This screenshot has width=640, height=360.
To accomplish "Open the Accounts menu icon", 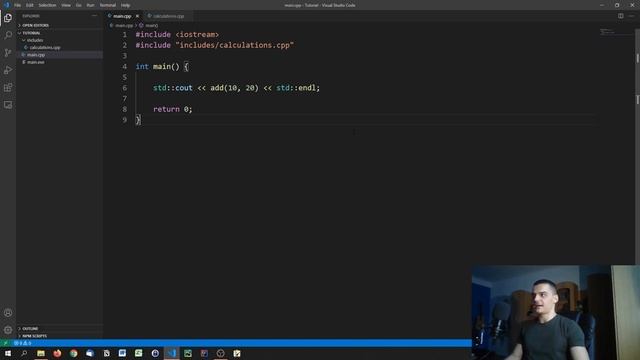I will click(8, 313).
